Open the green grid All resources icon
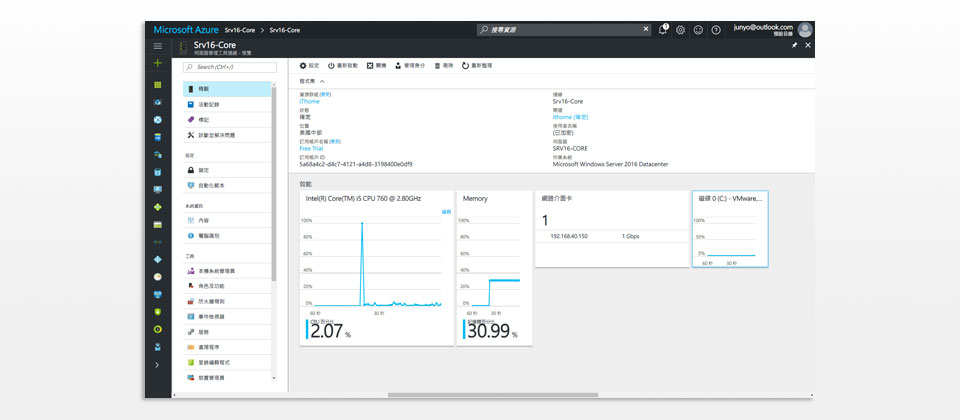The width and height of the screenshot is (960, 420). [158, 85]
